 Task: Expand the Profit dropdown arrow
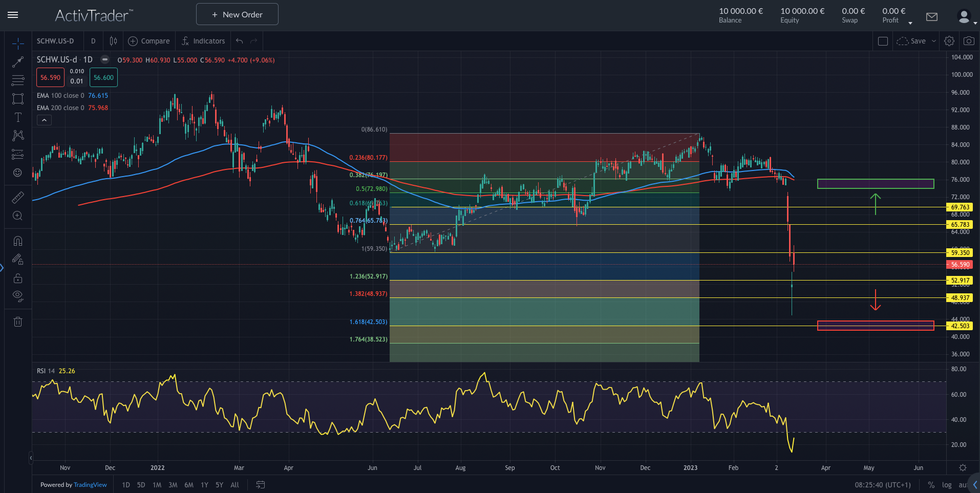point(910,23)
